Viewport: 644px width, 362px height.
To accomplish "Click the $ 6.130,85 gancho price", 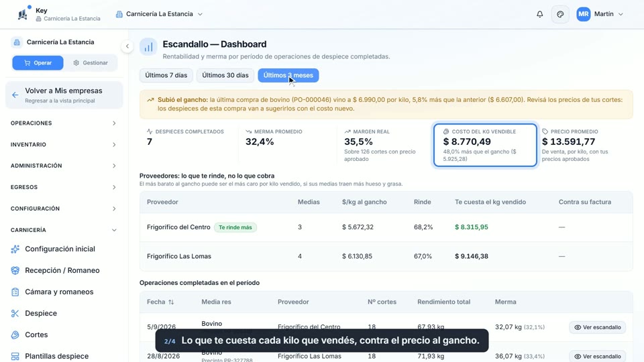I will (x=358, y=256).
